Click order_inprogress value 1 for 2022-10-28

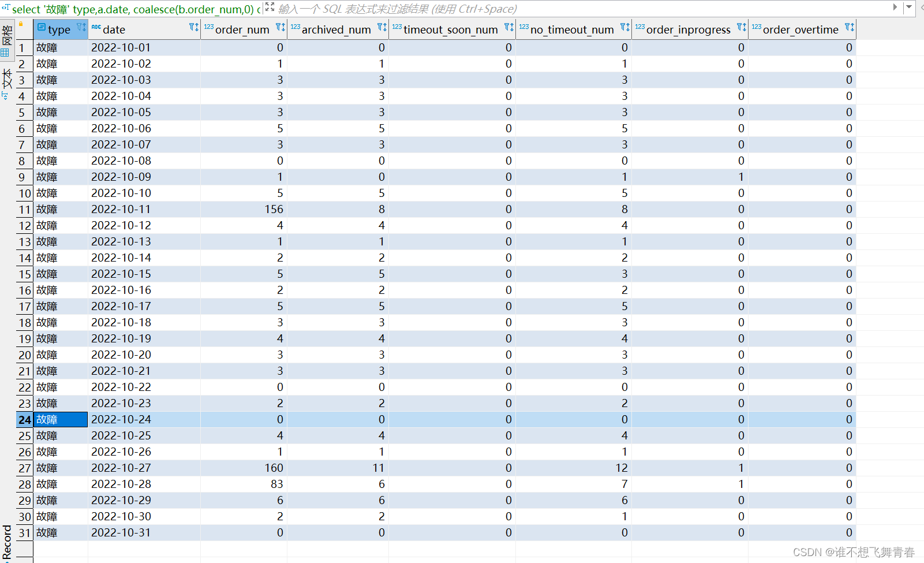690,484
